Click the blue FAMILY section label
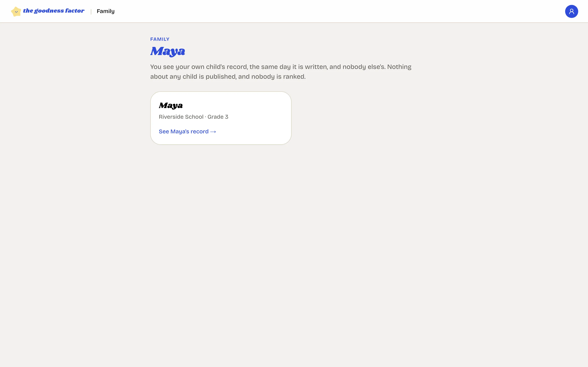This screenshot has width=588, height=367. pos(160,39)
